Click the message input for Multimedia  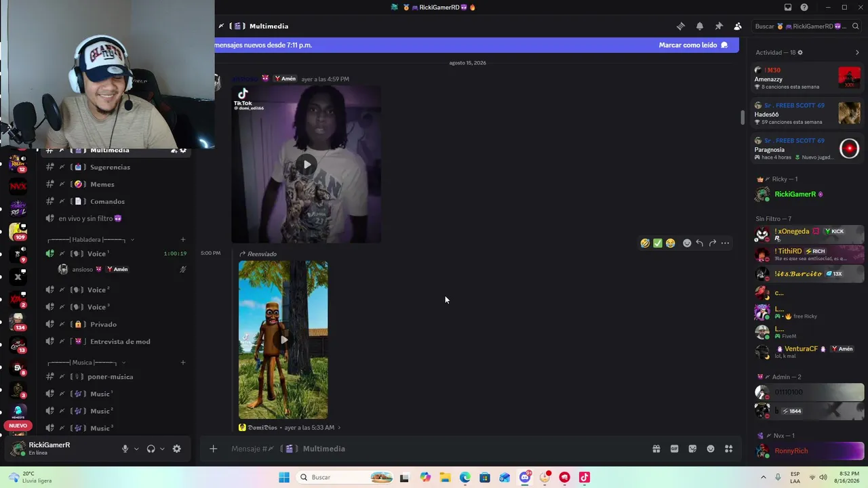[434, 449]
